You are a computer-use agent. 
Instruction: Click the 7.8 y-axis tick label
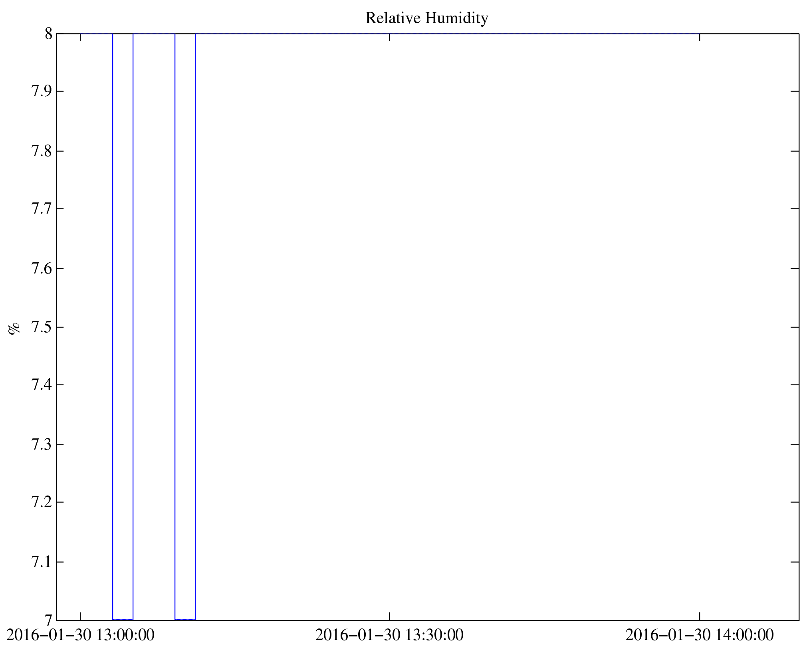click(42, 151)
